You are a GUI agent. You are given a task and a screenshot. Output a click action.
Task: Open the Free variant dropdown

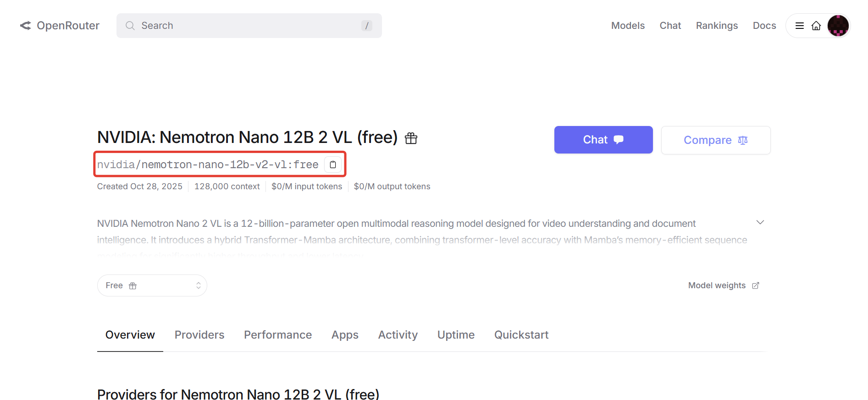(x=152, y=285)
